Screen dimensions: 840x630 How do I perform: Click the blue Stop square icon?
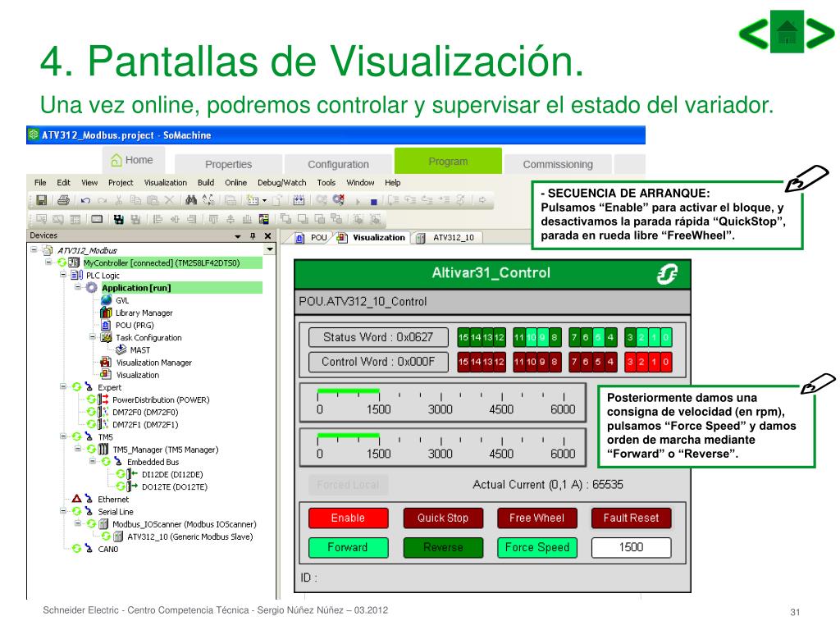click(374, 202)
